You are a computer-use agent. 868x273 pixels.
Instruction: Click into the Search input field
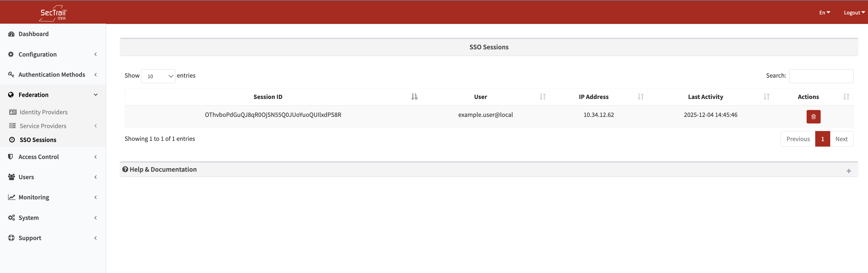point(821,76)
